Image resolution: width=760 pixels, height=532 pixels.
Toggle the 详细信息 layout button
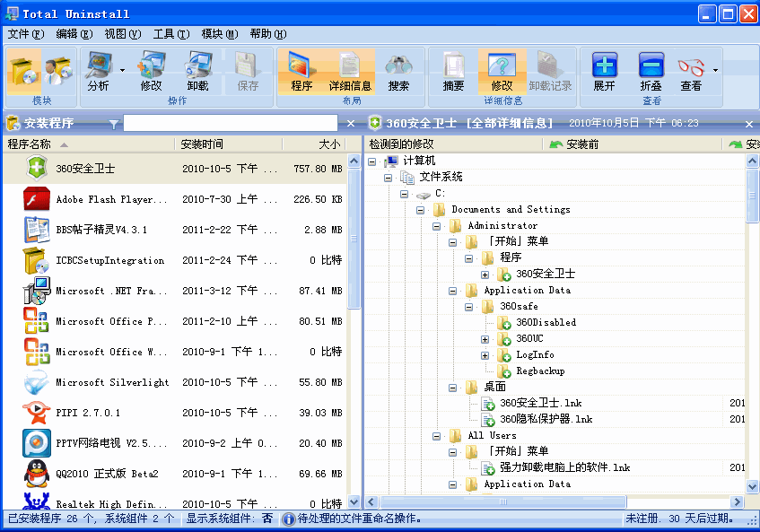tap(350, 72)
